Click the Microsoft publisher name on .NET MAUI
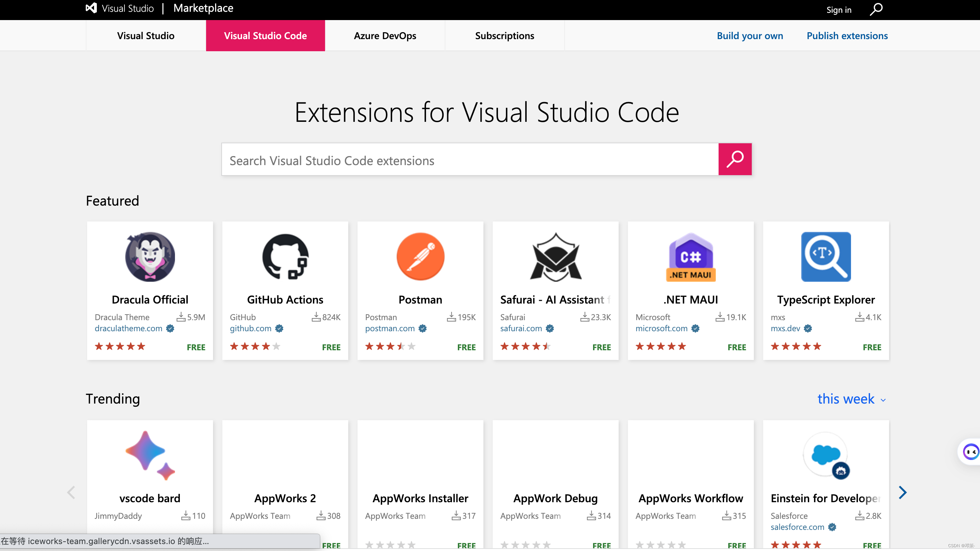 click(653, 317)
